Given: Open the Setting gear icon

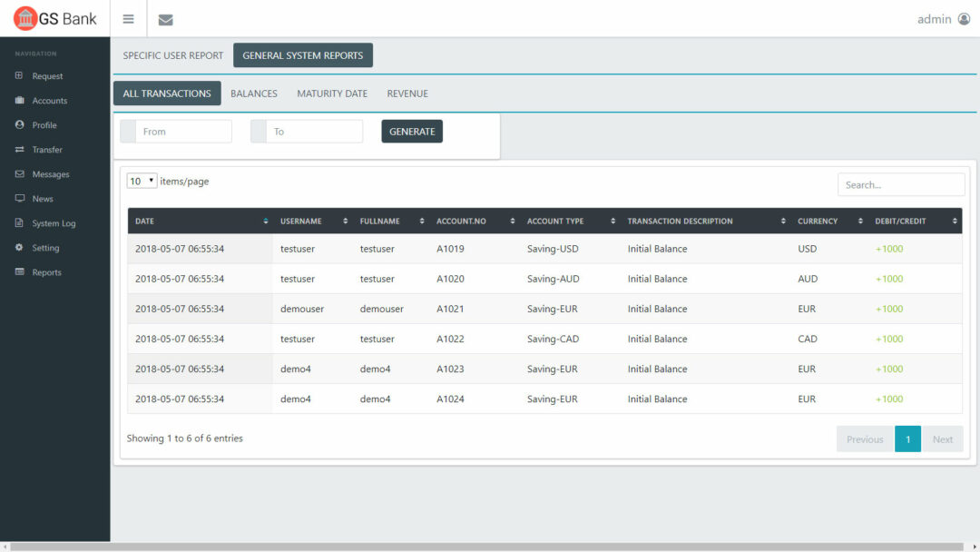Looking at the screenshot, I should coord(20,247).
